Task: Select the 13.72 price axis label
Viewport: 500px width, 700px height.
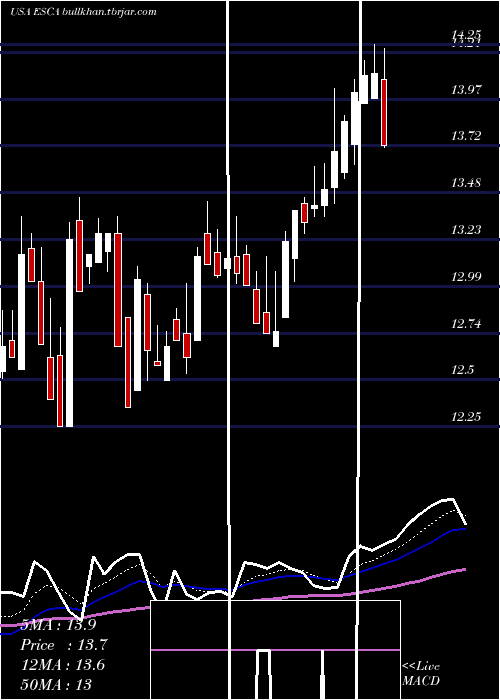Action: click(x=466, y=136)
